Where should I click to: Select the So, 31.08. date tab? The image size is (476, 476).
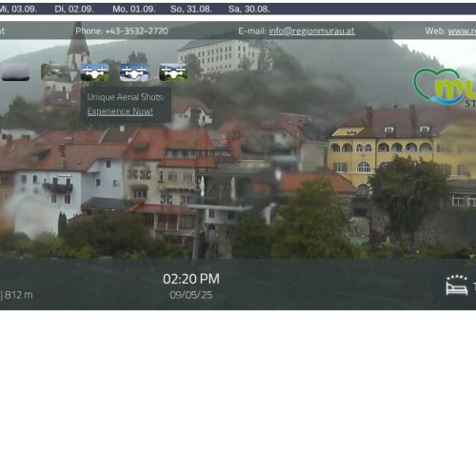191,10
